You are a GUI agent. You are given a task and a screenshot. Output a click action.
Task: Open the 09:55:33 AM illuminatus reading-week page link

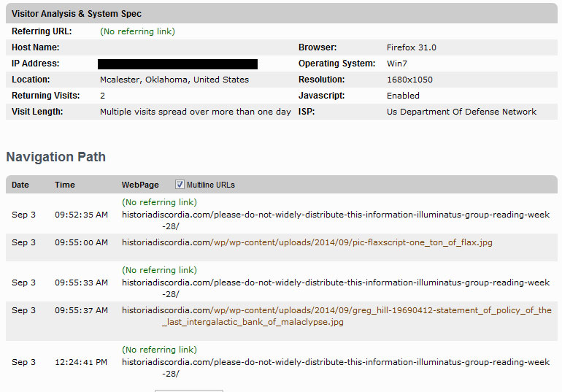click(x=336, y=288)
